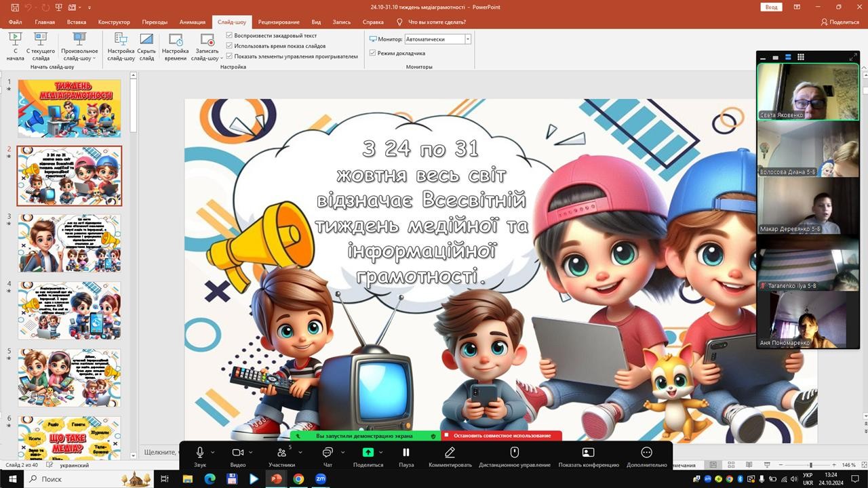This screenshot has width=868, height=488.
Task: Open the taskbar clock showing 13:24
Action: point(831,479)
